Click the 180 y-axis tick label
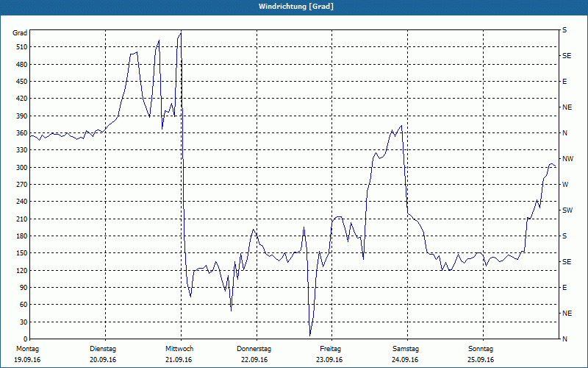 click(x=22, y=236)
